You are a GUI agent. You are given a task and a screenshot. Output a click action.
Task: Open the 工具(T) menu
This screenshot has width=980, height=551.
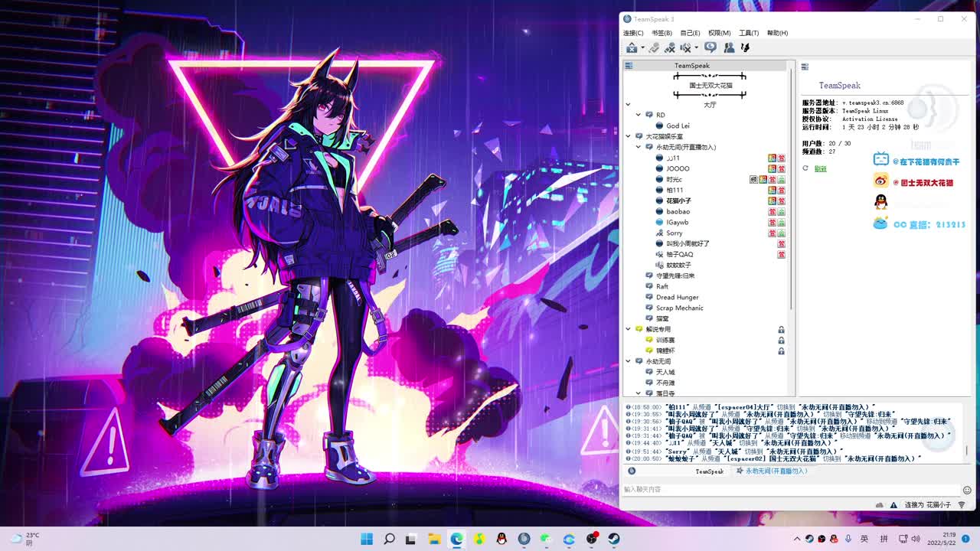coord(749,33)
